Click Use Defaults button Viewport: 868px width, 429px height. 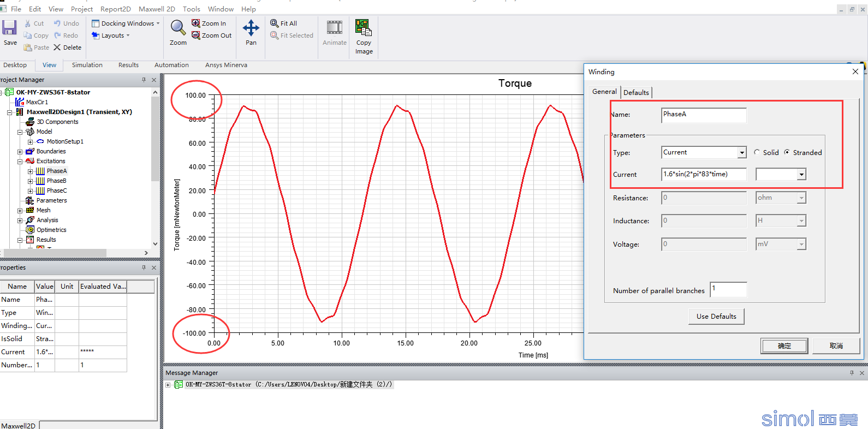click(716, 317)
